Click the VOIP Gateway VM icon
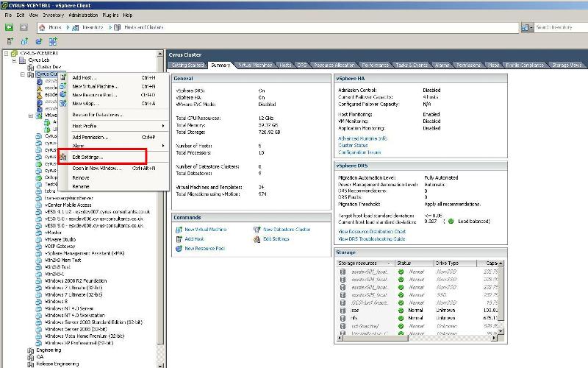Image resolution: width=588 pixels, height=368 pixels. (x=39, y=247)
